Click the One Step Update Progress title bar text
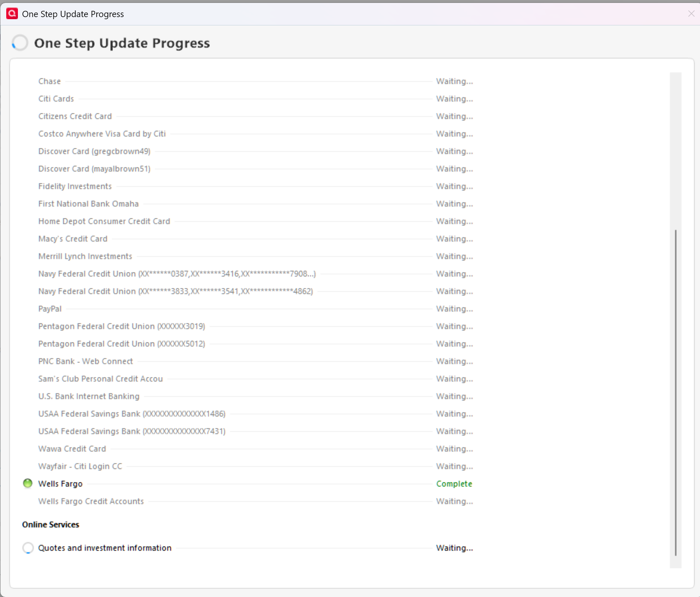The image size is (700, 597). 73,14
